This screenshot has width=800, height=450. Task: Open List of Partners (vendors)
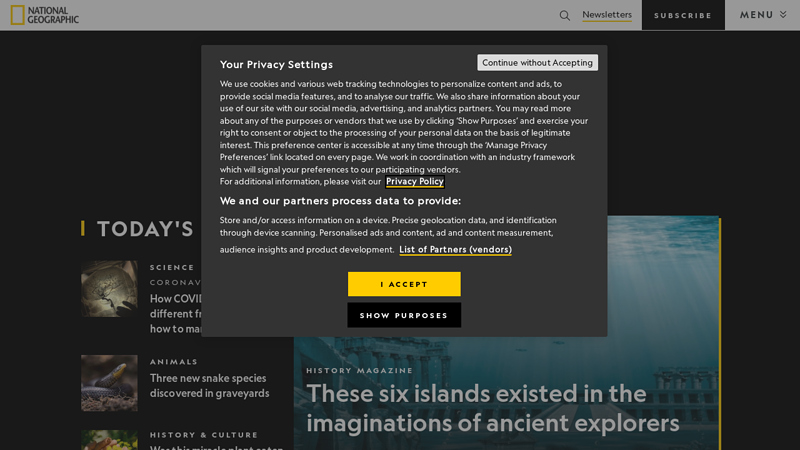click(455, 249)
